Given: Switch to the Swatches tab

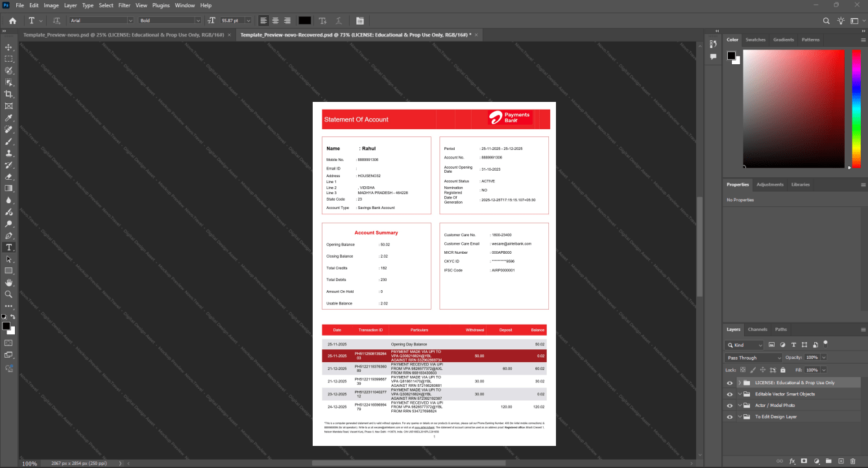Looking at the screenshot, I should pos(755,40).
